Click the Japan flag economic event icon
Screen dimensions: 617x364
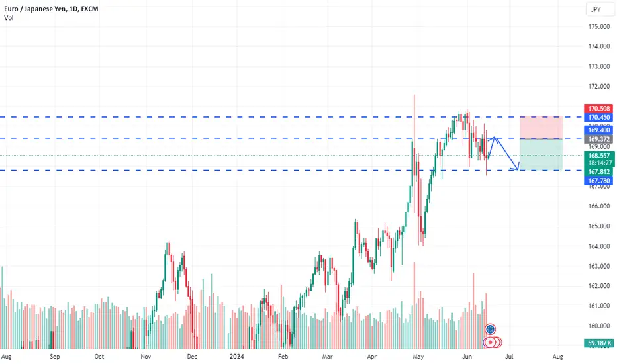491,342
